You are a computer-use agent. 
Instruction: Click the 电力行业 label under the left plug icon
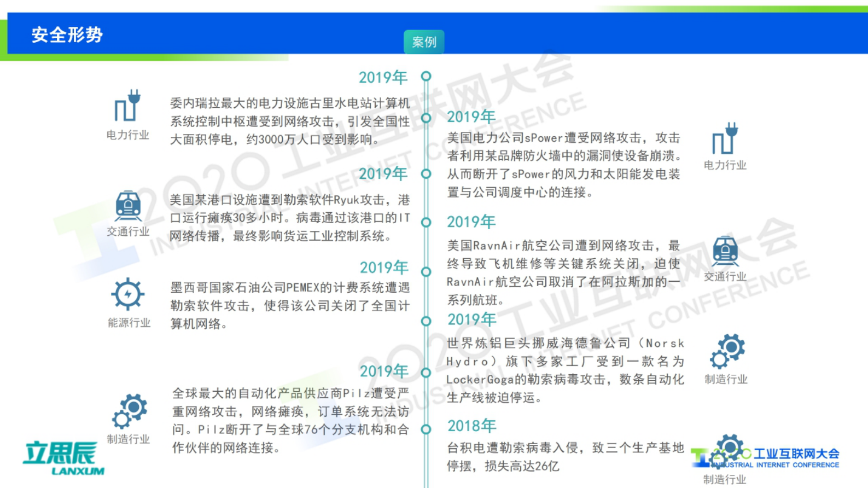127,135
